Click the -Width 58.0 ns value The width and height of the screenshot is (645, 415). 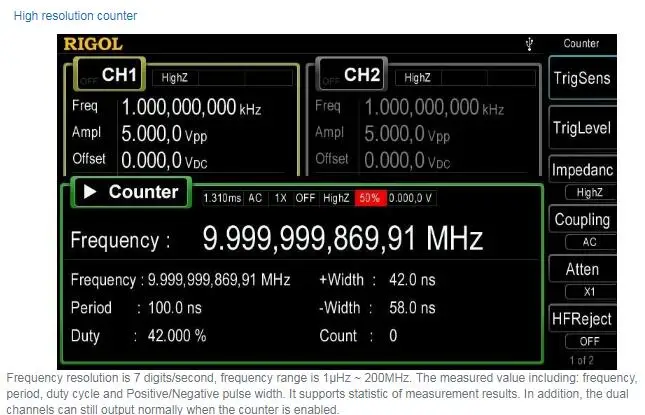click(412, 308)
